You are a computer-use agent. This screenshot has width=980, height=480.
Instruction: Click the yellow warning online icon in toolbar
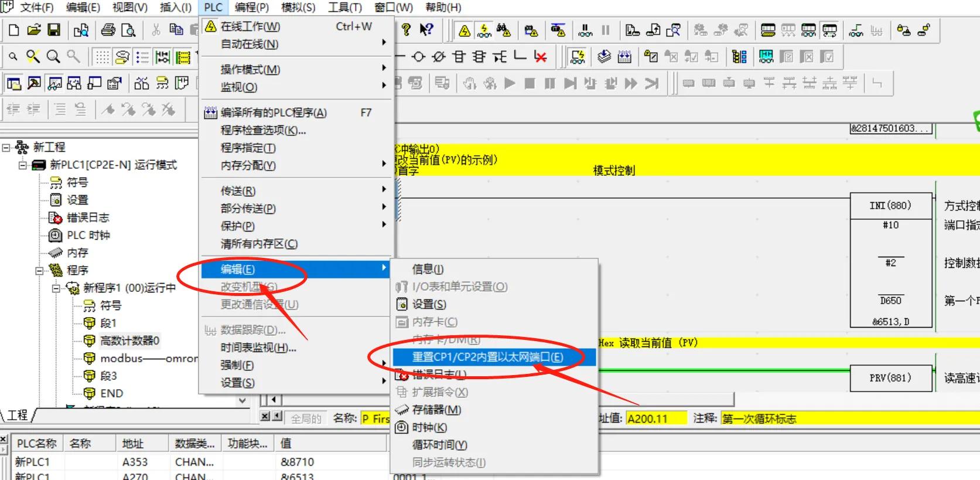point(465,30)
